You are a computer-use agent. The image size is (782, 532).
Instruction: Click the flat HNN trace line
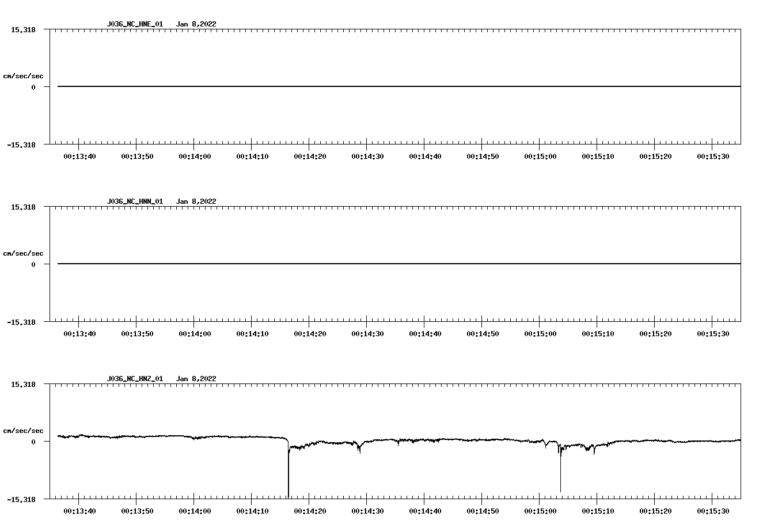[x=399, y=264]
